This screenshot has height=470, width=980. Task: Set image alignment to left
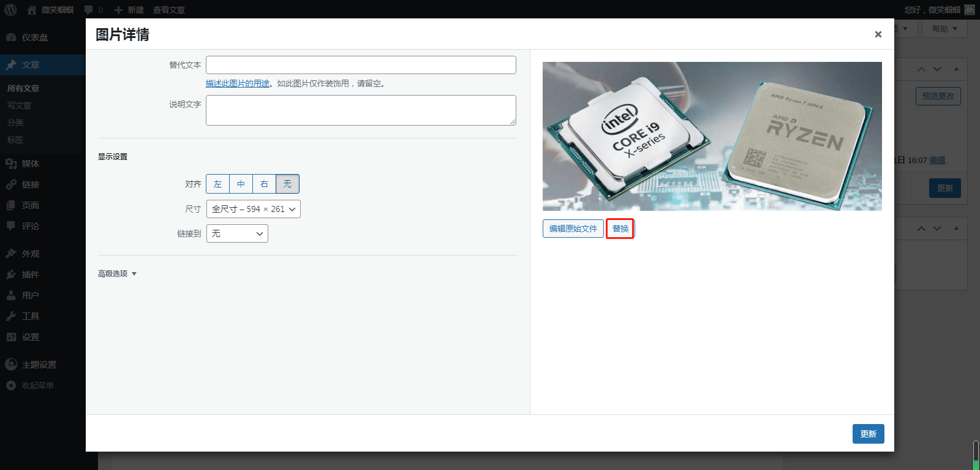tap(217, 184)
